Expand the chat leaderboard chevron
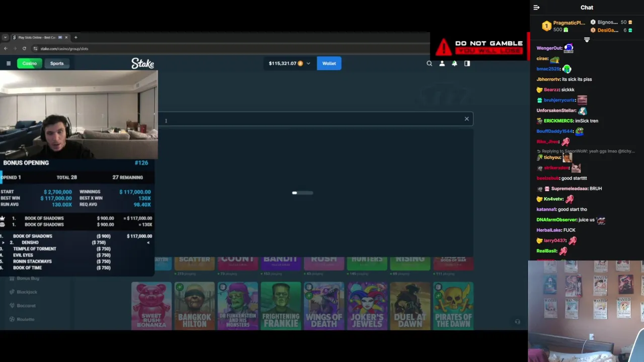 click(x=587, y=40)
